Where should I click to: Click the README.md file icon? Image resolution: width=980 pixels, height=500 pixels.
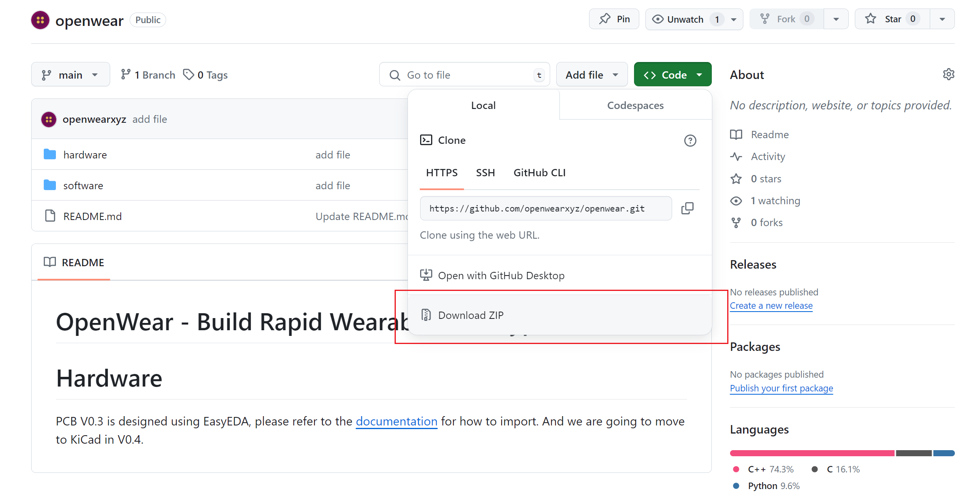50,216
